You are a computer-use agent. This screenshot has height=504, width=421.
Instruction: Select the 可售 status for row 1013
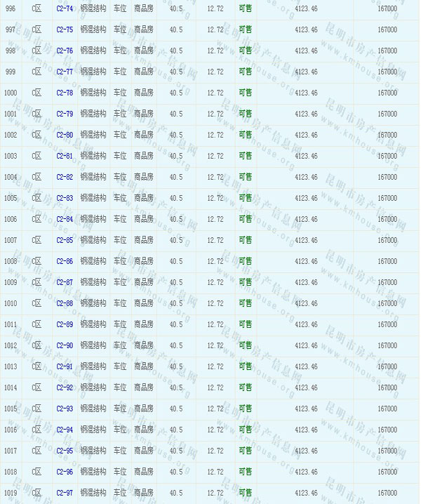pyautogui.click(x=245, y=367)
